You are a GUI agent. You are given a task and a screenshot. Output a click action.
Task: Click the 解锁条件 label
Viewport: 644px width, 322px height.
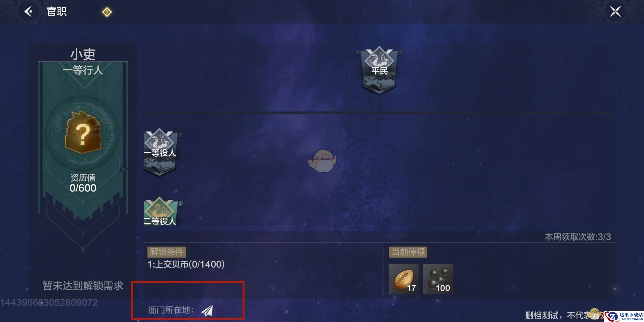pyautogui.click(x=167, y=252)
